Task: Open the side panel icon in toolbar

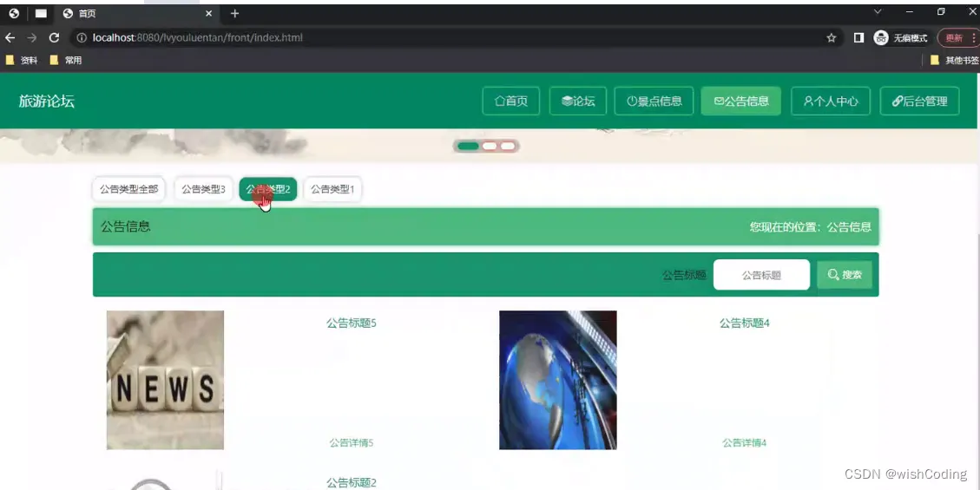Action: point(858,38)
